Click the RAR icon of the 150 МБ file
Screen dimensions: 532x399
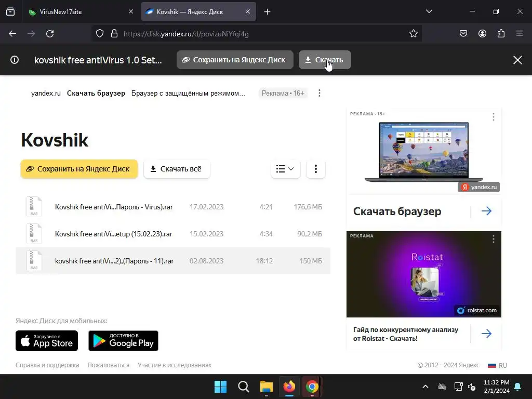(34, 261)
